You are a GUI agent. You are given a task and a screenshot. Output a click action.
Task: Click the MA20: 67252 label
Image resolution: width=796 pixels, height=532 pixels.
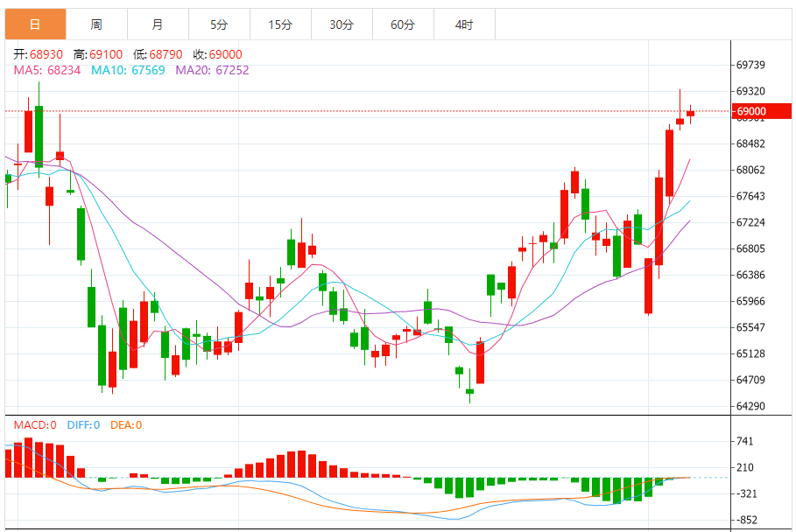tap(212, 70)
